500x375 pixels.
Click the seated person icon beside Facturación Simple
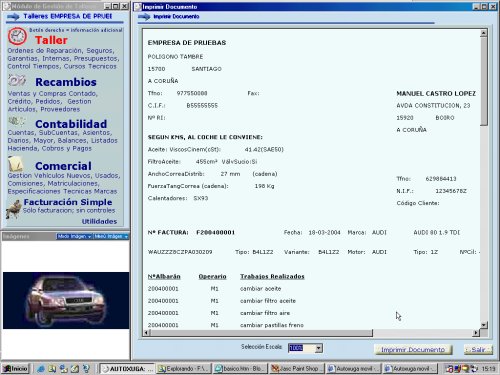tap(14, 209)
